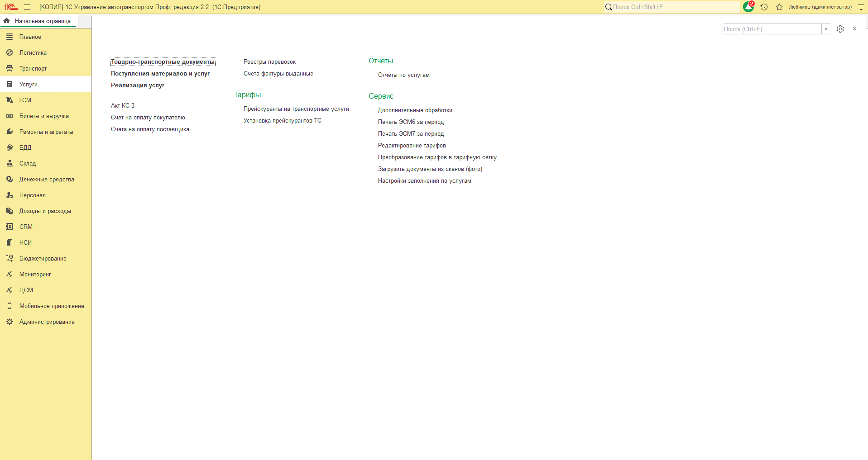Viewport: 868px width, 460px height.
Task: Open Товарно-транспортные документы link
Action: (163, 62)
